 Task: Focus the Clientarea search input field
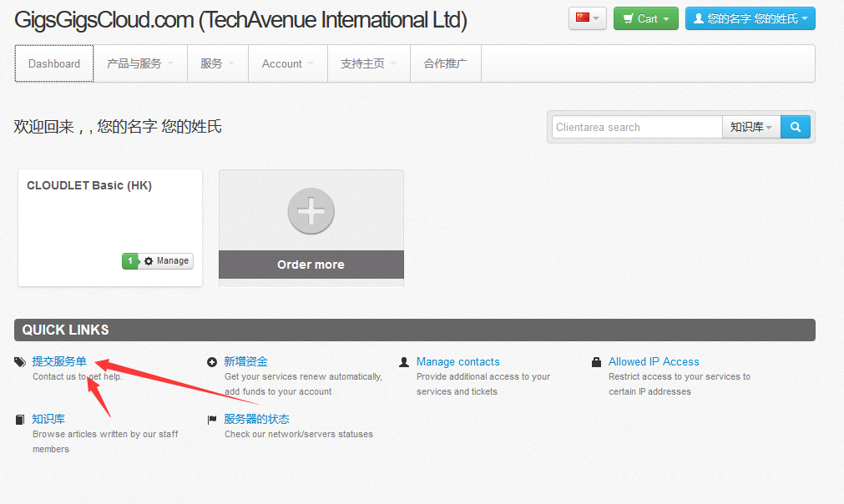click(637, 128)
